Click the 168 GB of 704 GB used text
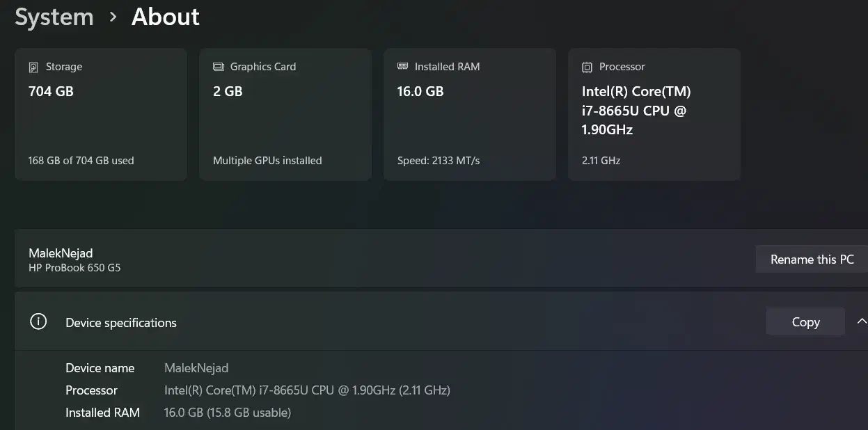868x430 pixels. pyautogui.click(x=81, y=161)
